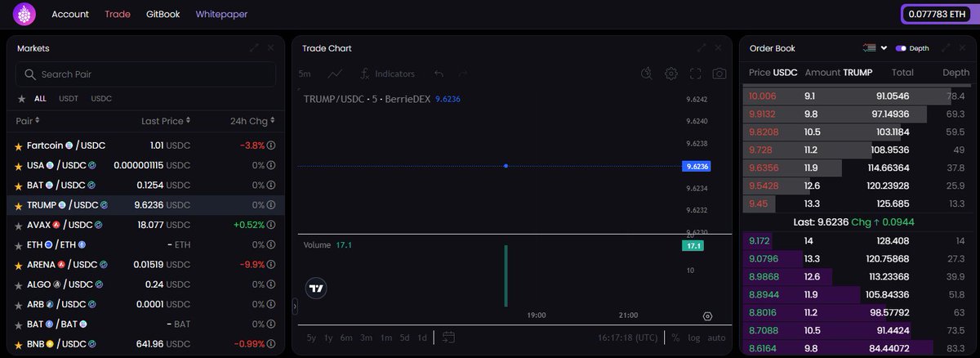Sort markets by Last Price column

(x=166, y=121)
